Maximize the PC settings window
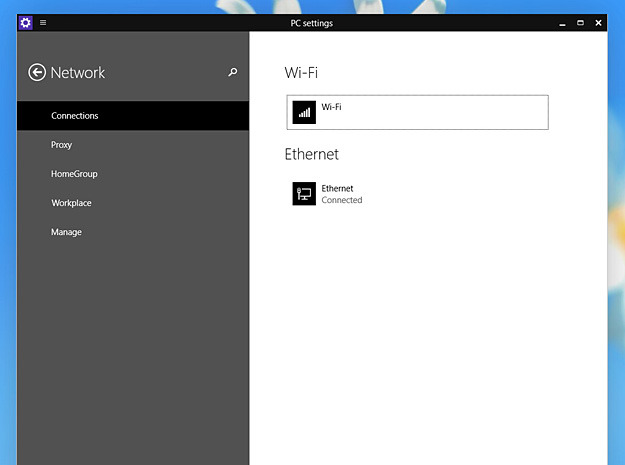The height and width of the screenshot is (465, 625). [580, 23]
